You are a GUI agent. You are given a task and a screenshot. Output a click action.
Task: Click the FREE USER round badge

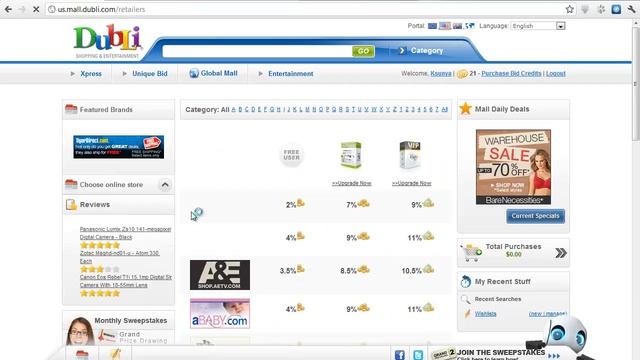point(291,155)
